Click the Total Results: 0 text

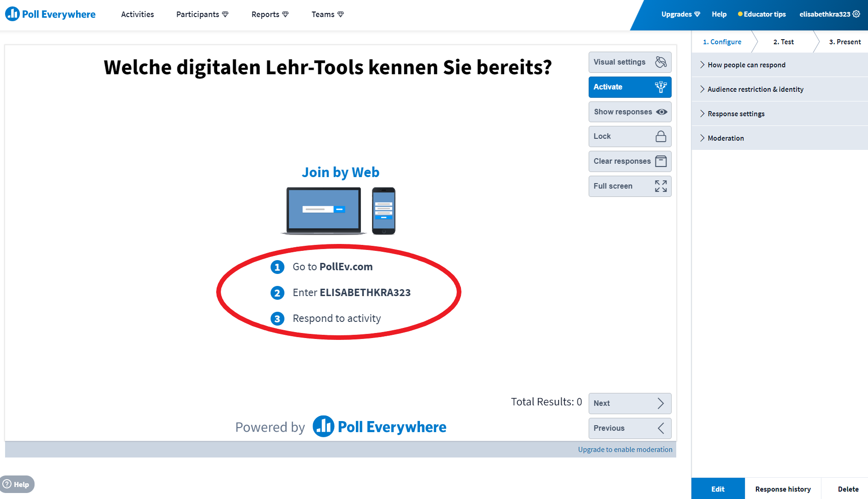click(546, 402)
